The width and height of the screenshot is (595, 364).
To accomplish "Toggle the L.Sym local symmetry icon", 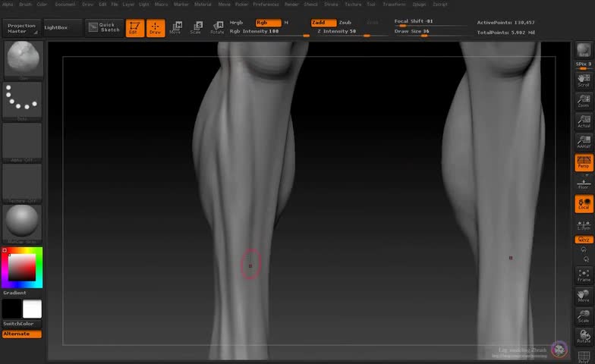I will 584,224.
